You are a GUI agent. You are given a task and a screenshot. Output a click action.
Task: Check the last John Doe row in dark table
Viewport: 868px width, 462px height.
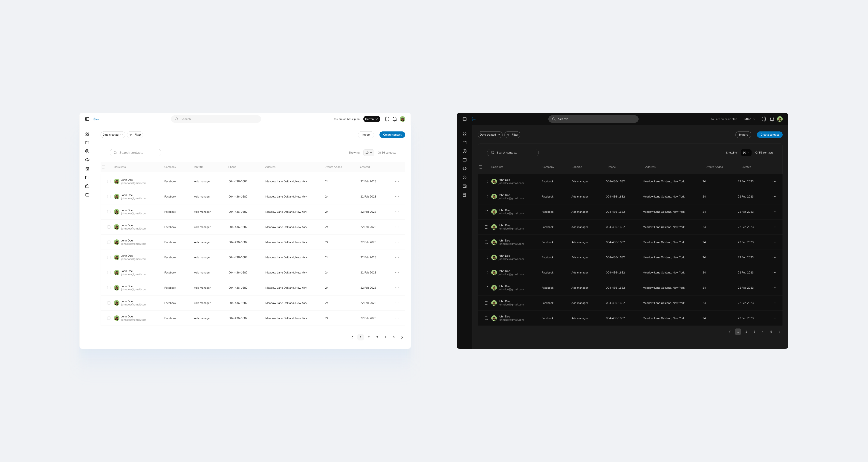(486, 318)
